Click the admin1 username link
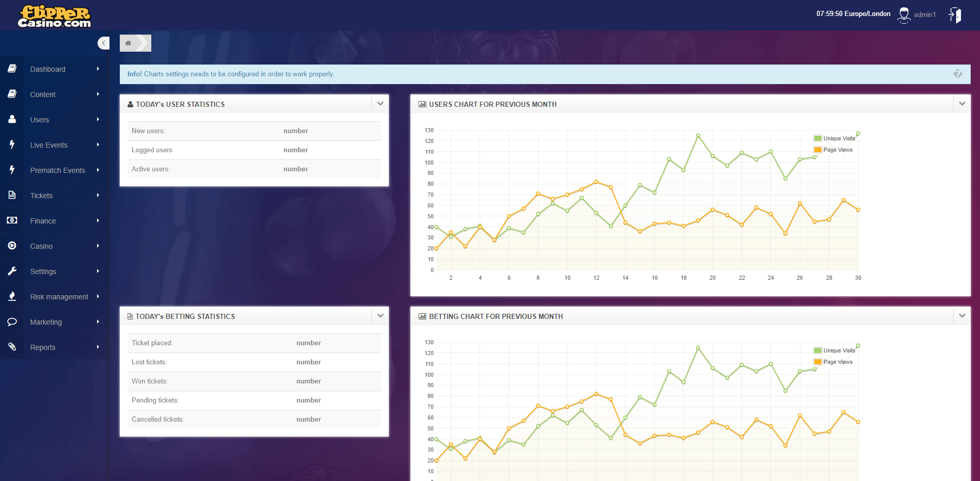The height and width of the screenshot is (481, 980). [x=925, y=15]
